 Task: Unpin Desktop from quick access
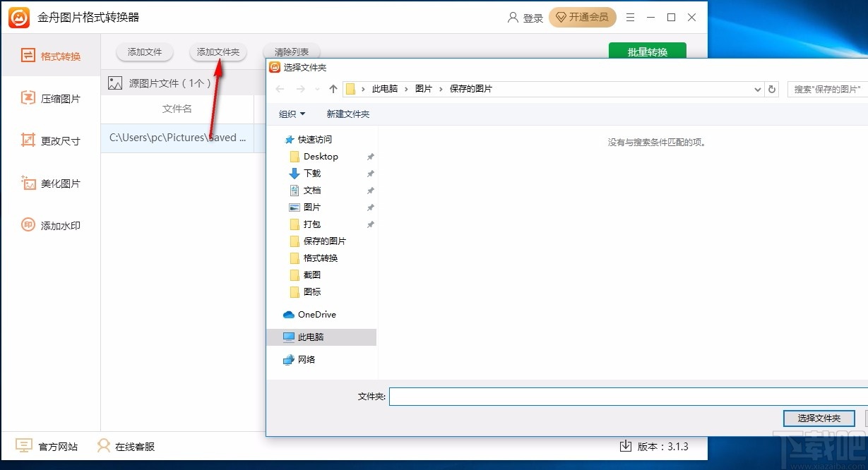coord(370,157)
